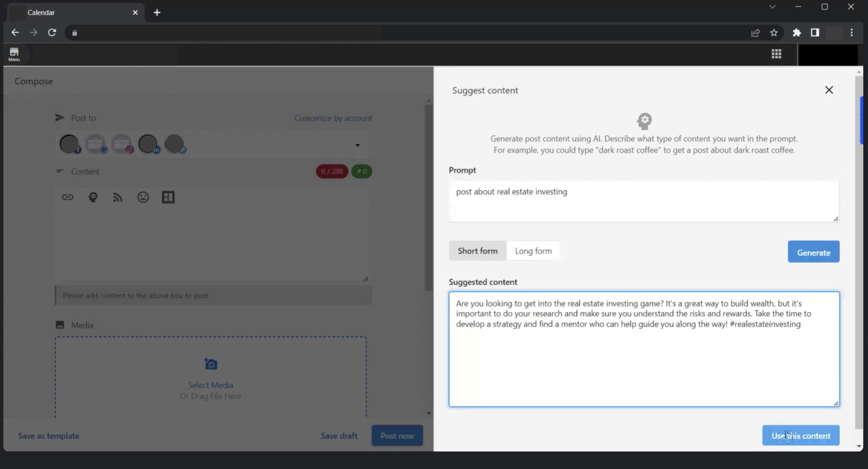Open Customize by account link

tap(333, 118)
